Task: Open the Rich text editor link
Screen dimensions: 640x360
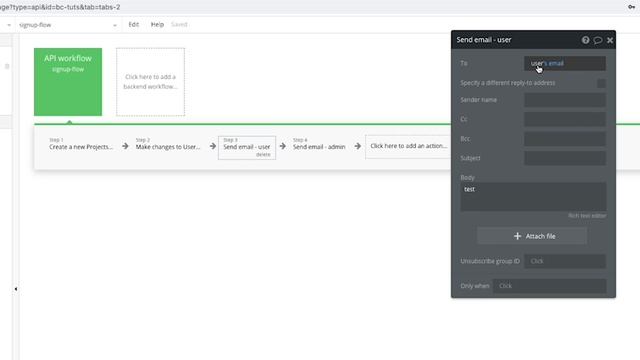Action: (x=587, y=216)
